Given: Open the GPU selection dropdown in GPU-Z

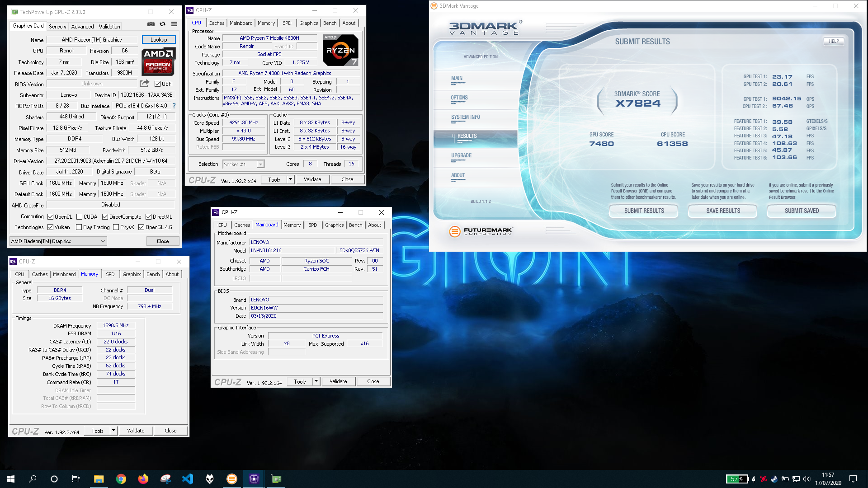Looking at the screenshot, I should (x=58, y=241).
